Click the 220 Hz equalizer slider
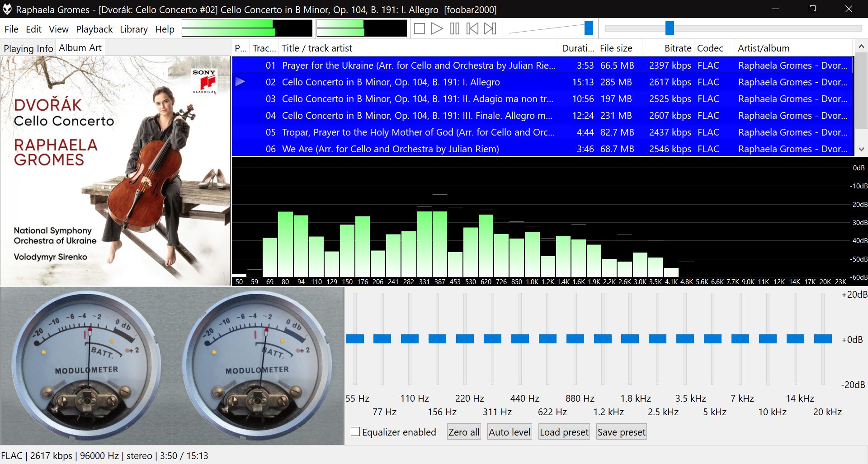The image size is (868, 464). [x=465, y=339]
